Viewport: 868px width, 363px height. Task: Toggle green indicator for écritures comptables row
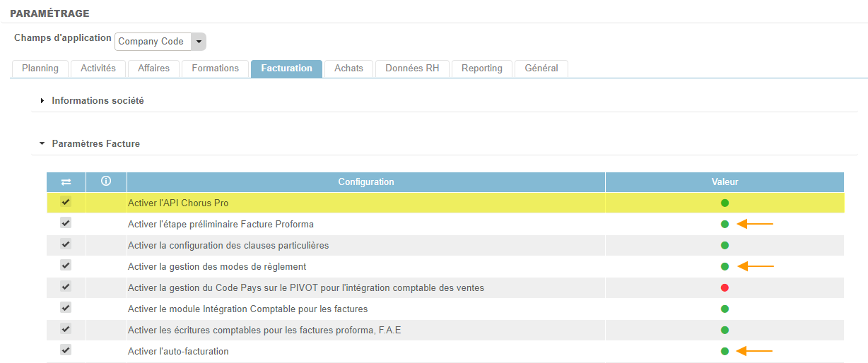(725, 330)
